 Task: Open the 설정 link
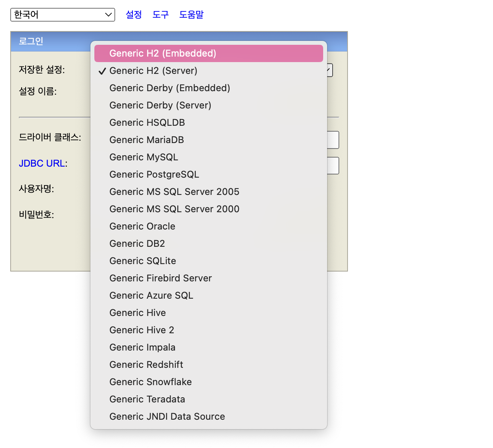coord(134,15)
